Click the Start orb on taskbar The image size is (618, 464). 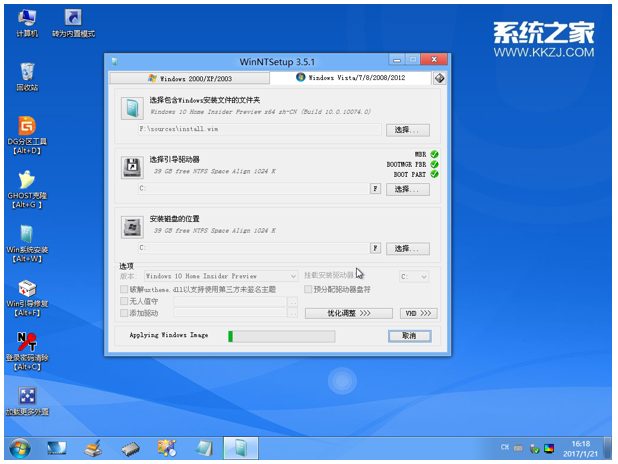(20, 448)
